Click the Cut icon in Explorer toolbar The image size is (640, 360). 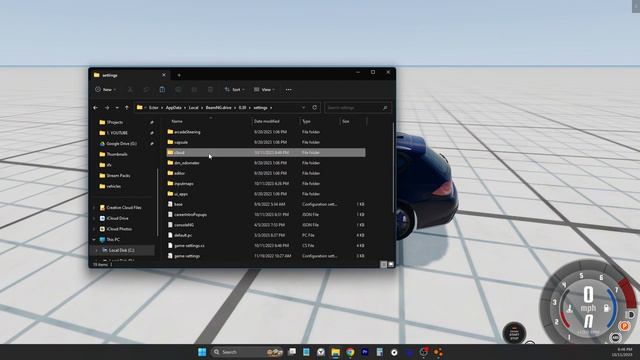(x=130, y=89)
